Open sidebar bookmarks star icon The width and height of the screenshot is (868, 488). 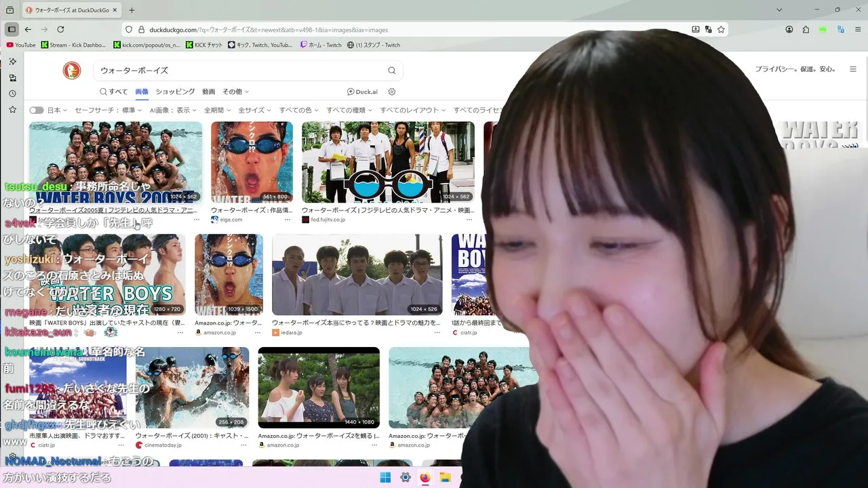12,109
